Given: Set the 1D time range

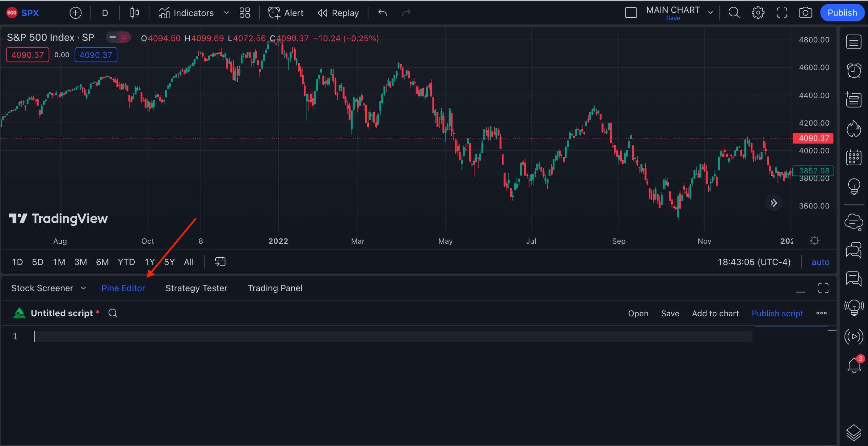Looking at the screenshot, I should tap(17, 262).
